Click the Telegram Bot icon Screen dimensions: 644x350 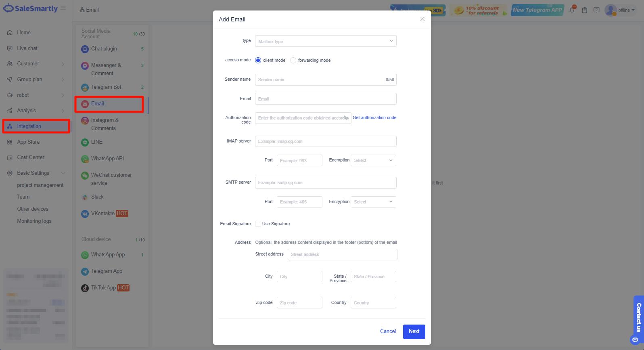(85, 87)
